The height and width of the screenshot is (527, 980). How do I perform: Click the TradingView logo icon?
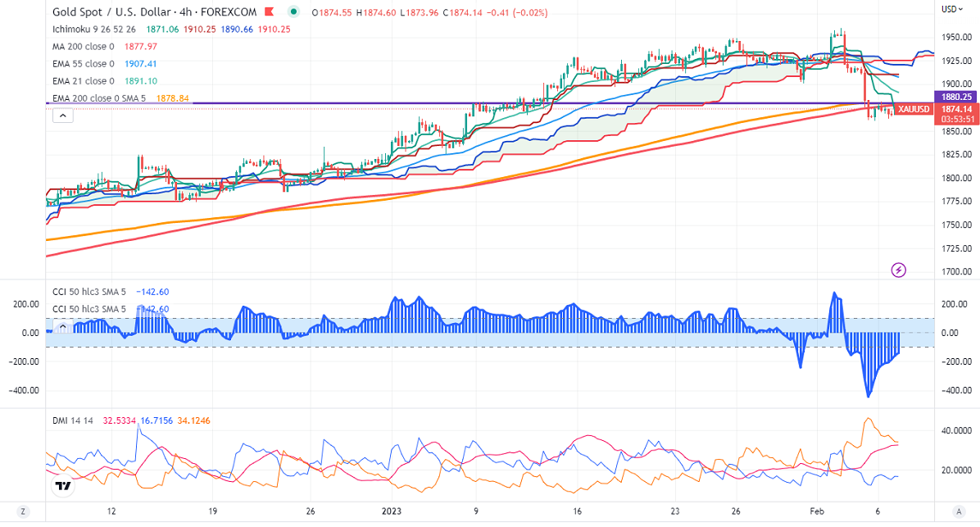tap(61, 486)
